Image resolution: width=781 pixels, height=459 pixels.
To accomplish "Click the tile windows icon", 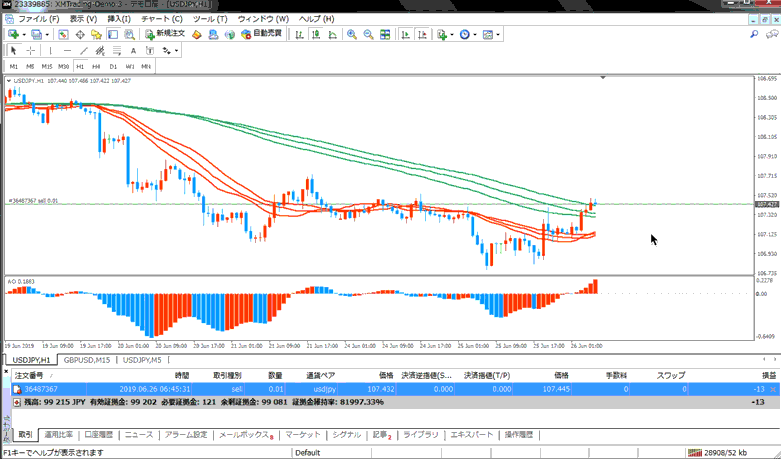I will [386, 34].
